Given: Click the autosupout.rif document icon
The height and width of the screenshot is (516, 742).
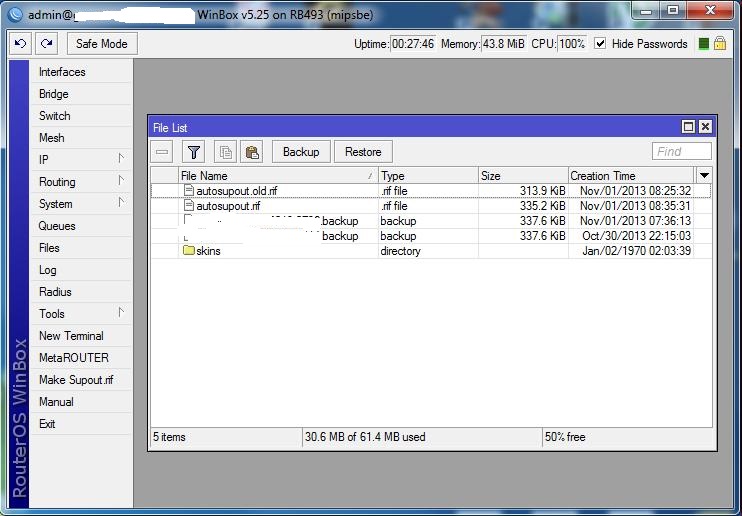Looking at the screenshot, I should click(189, 205).
